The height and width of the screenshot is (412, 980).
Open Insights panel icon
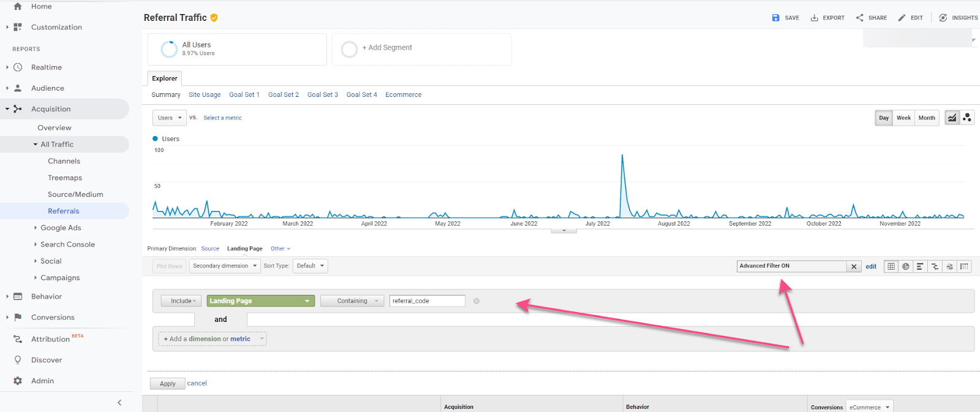click(x=943, y=18)
